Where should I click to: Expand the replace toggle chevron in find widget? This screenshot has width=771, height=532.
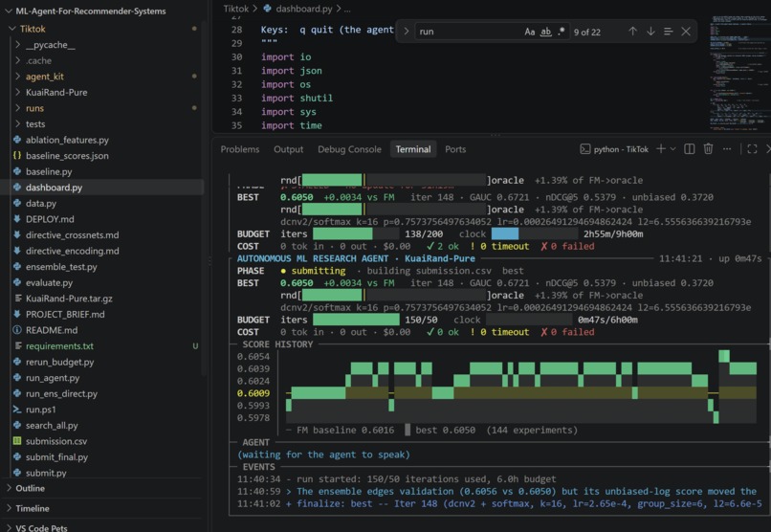pos(407,32)
